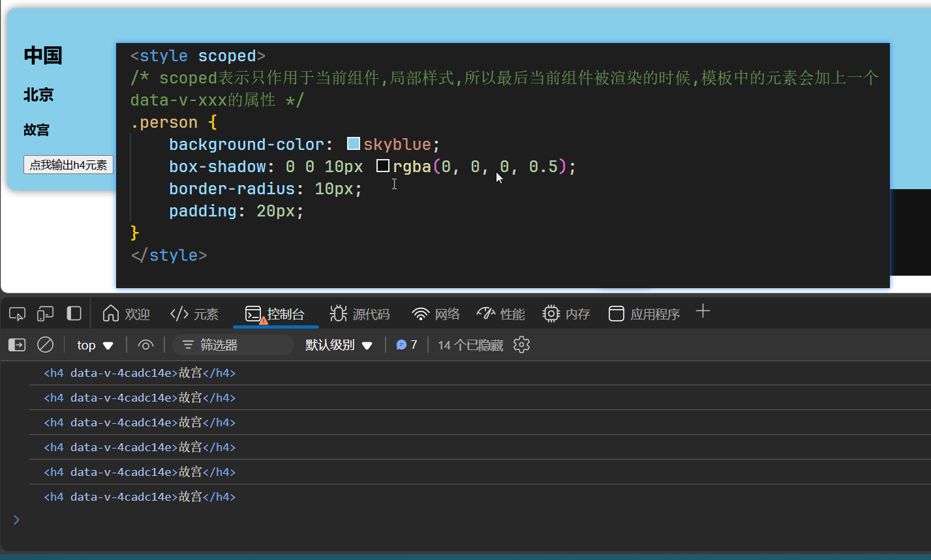
Task: Open the 欢迎 welcome tab
Action: (x=127, y=314)
